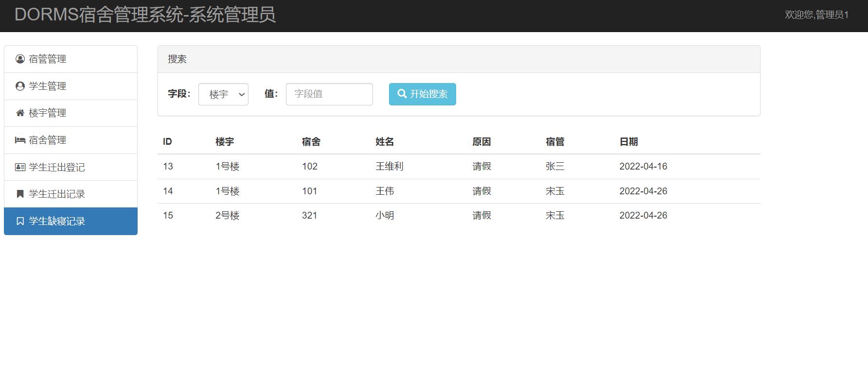Image resolution: width=868 pixels, height=392 pixels.
Task: Click the 2号楼 cell
Action: [x=228, y=216]
